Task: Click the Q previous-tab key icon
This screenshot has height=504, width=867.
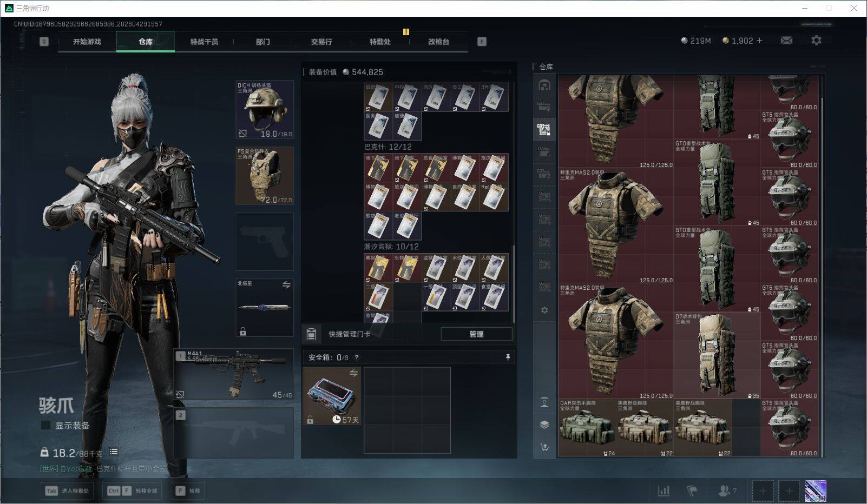Action: (44, 42)
